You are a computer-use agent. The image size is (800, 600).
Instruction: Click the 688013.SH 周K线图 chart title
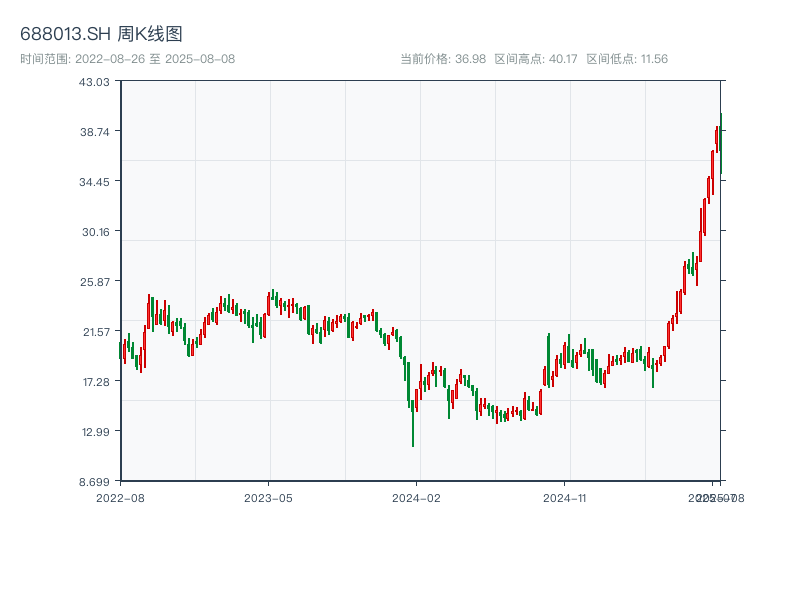[x=101, y=35]
